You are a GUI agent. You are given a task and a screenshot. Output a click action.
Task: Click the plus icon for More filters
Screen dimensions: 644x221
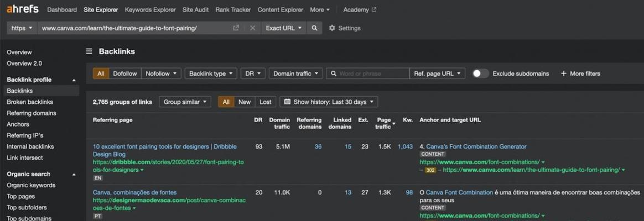(563, 73)
